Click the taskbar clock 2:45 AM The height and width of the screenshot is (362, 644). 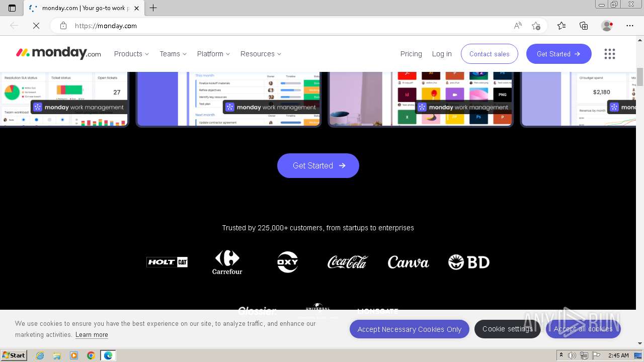click(x=618, y=355)
